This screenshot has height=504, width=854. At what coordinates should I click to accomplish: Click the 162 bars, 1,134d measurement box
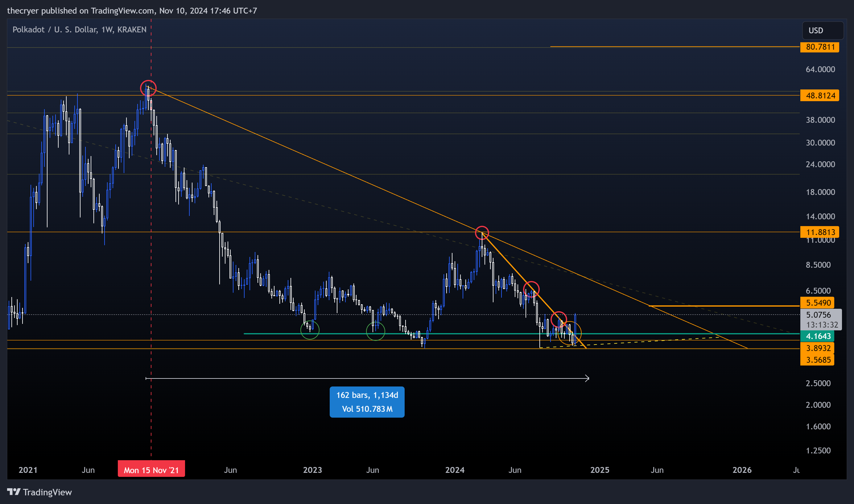[367, 402]
